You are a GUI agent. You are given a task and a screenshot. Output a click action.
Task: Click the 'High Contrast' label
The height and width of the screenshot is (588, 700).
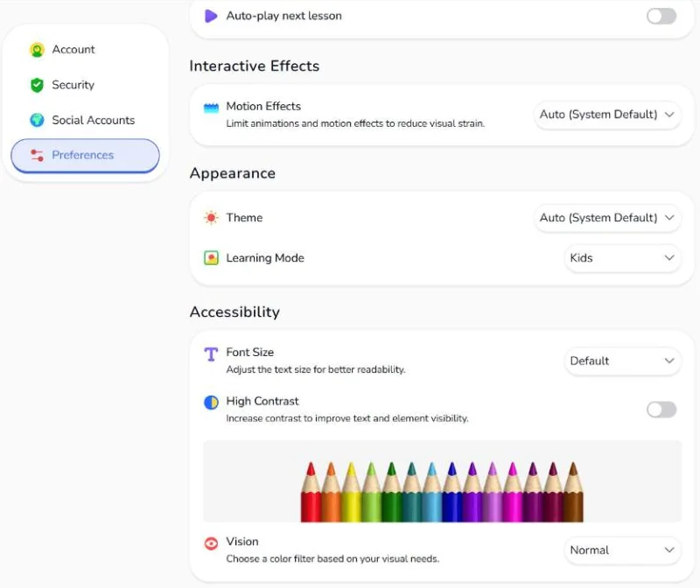click(262, 401)
